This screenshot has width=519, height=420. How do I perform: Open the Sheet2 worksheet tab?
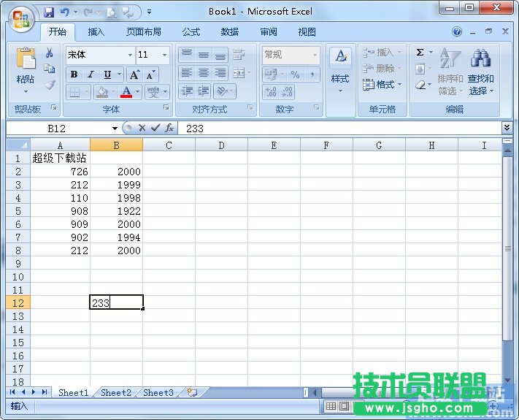tap(115, 392)
